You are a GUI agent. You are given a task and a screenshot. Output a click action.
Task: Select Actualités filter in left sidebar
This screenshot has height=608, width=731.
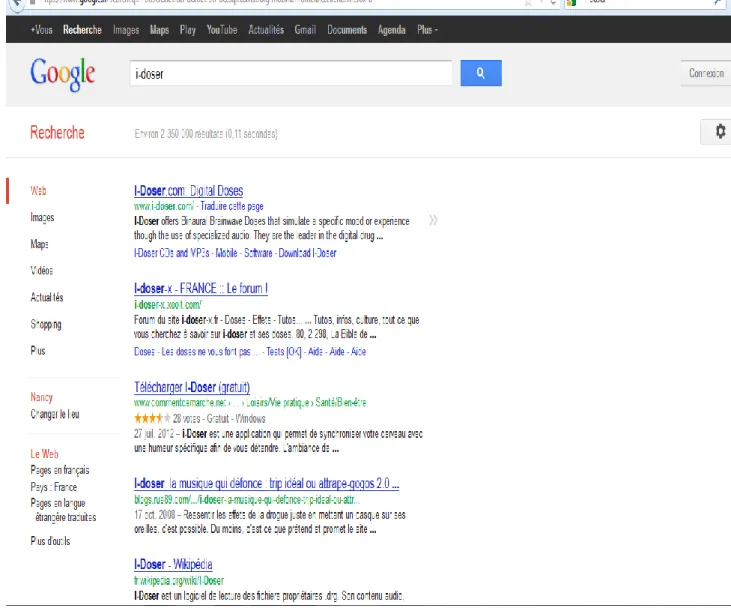(47, 297)
